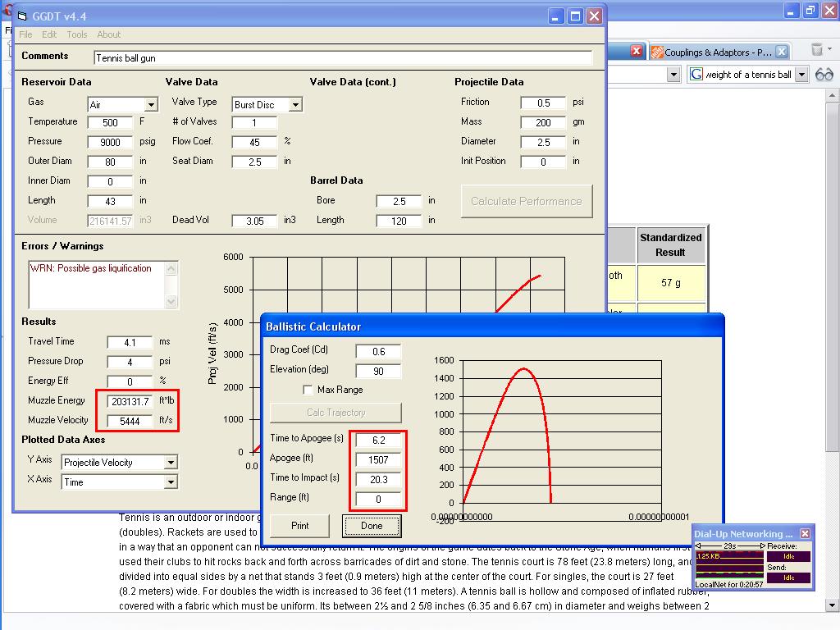Open the Tools menu
840x630 pixels.
[77, 34]
